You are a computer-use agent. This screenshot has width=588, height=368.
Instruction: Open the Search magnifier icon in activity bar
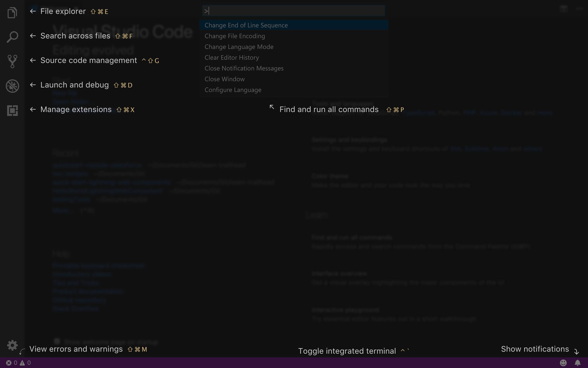pyautogui.click(x=12, y=37)
